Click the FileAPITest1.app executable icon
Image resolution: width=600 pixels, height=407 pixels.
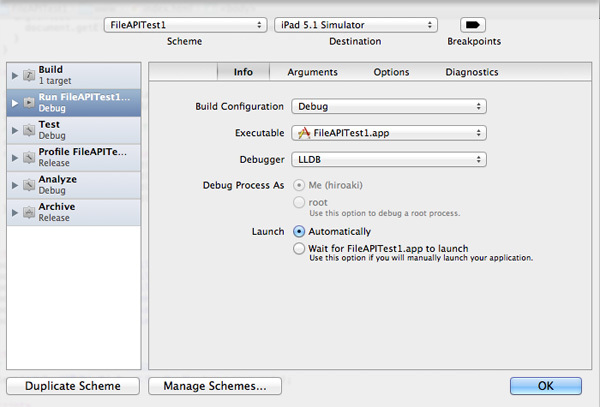[x=304, y=133]
